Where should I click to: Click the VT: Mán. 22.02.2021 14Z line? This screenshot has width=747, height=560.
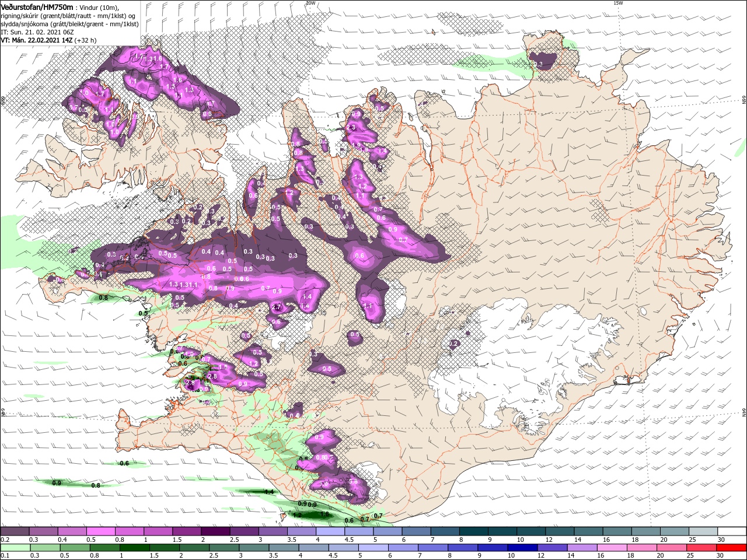coord(36,40)
